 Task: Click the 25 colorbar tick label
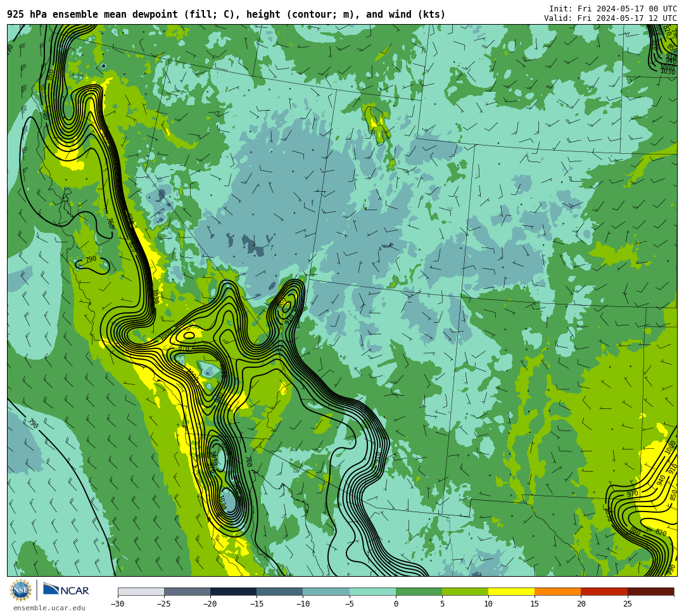pyautogui.click(x=627, y=604)
